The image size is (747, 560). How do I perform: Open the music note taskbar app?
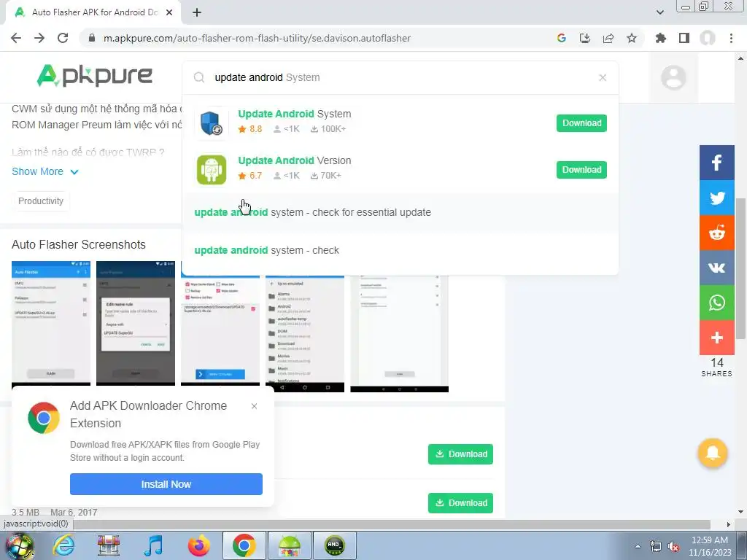point(153,545)
